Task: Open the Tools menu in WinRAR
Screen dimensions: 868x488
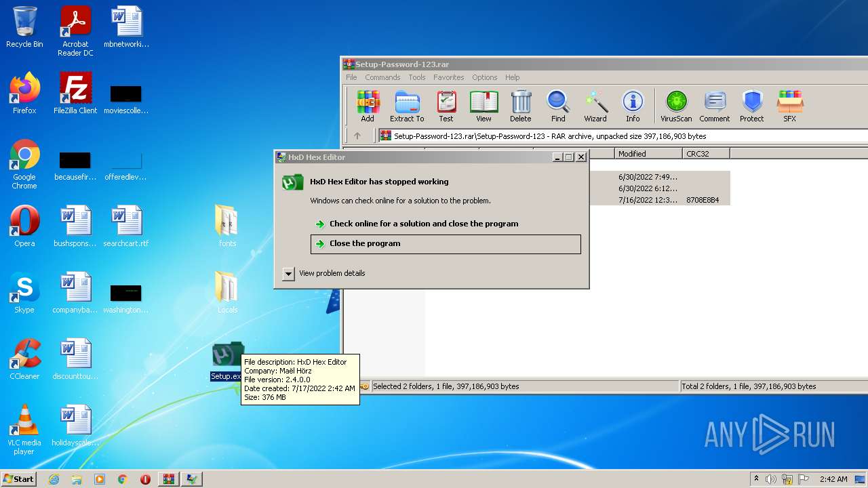Action: click(417, 77)
